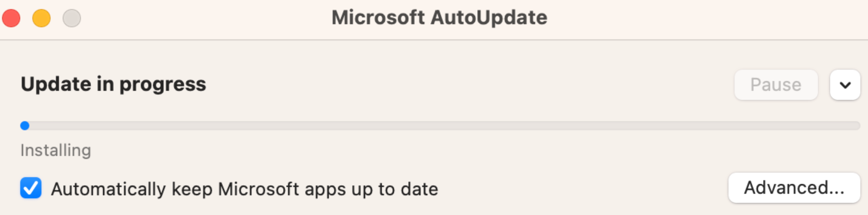Open the Advanced… settings
Viewport: 868px width, 215px height.
(794, 188)
